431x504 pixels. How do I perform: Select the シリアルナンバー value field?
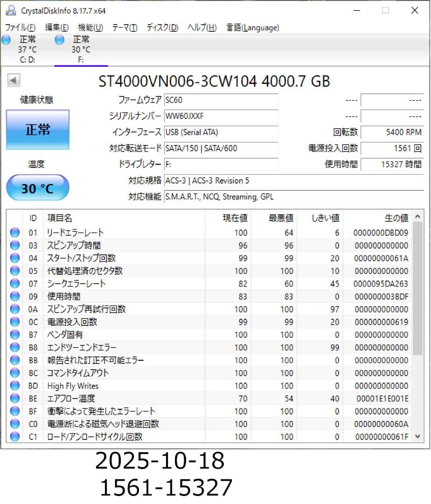(x=222, y=116)
